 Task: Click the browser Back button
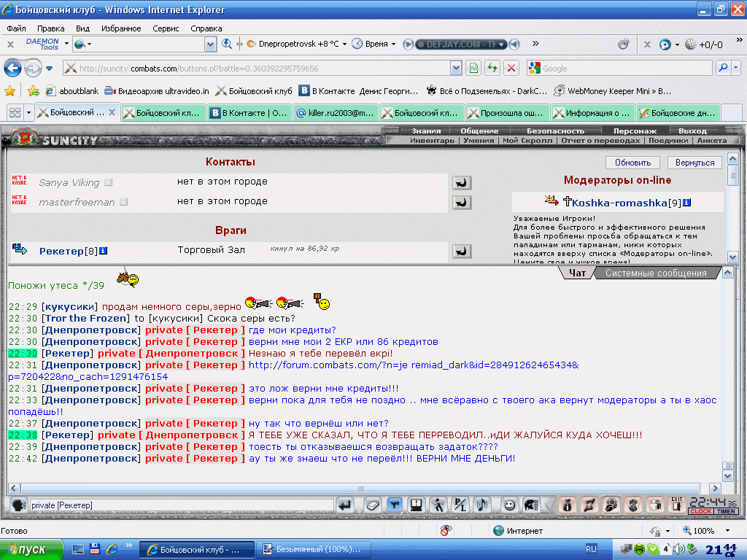click(13, 68)
